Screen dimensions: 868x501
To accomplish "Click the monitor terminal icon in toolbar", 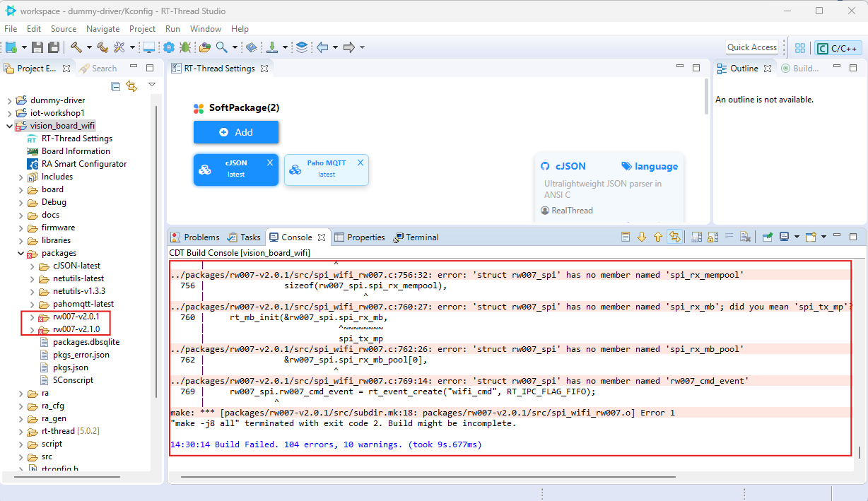I will (x=149, y=47).
